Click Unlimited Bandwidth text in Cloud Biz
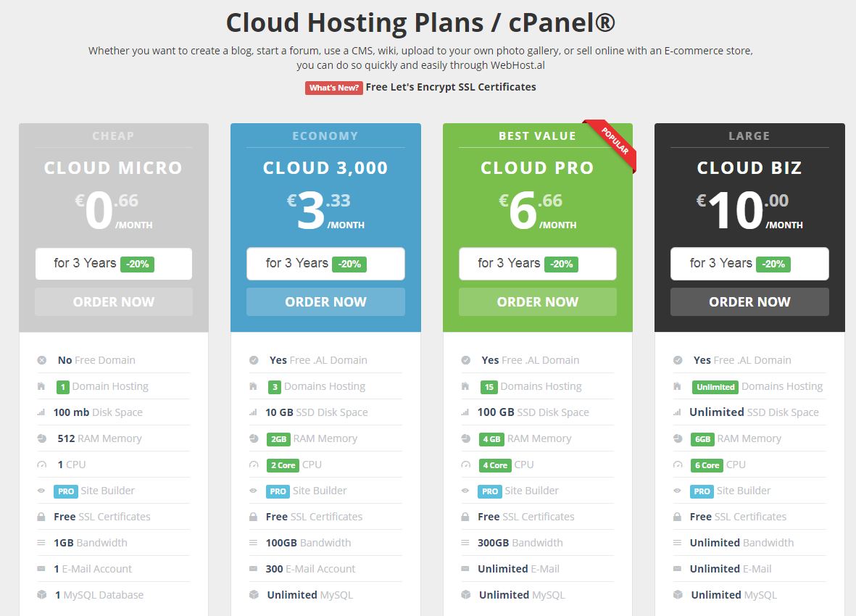Image resolution: width=856 pixels, height=616 pixels. (x=742, y=543)
